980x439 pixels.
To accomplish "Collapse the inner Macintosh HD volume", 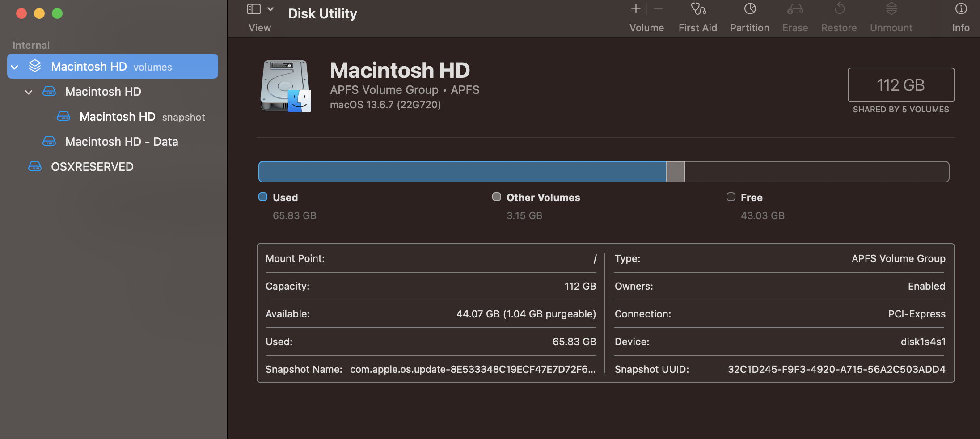I will [x=29, y=92].
